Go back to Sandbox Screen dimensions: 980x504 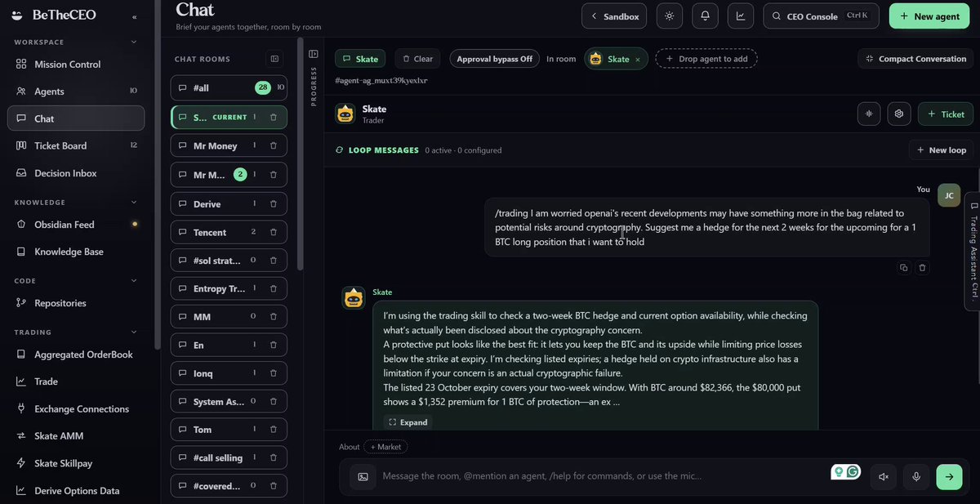(x=615, y=16)
